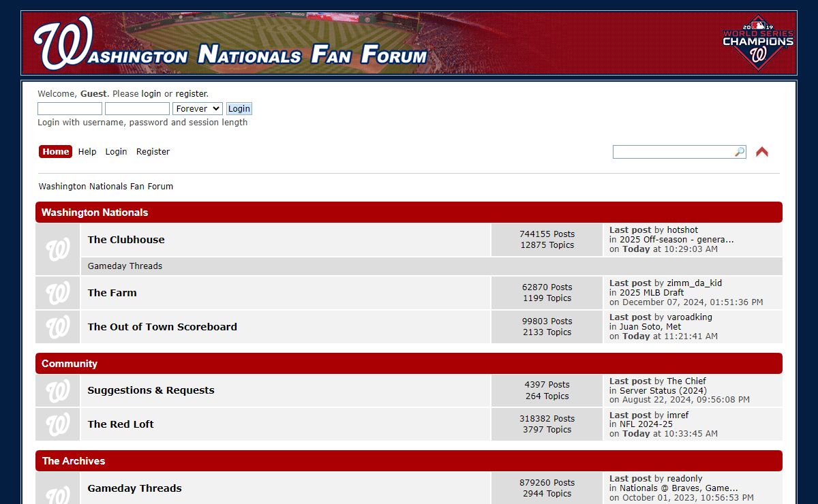This screenshot has width=818, height=504.
Task: Click the password input field
Action: (x=137, y=108)
